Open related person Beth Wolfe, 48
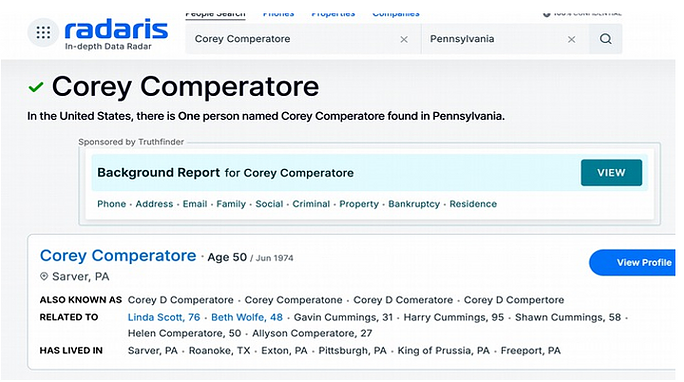This screenshot has width=684, height=382. click(247, 317)
